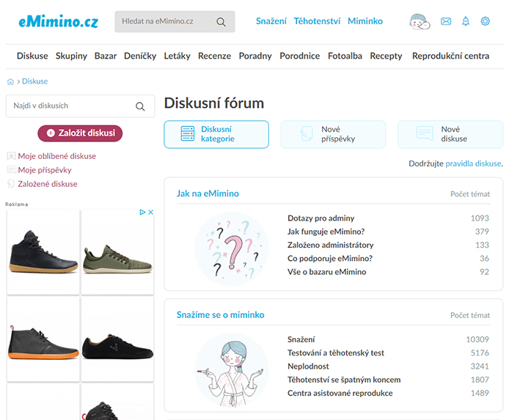509x420 pixels.
Task: Open the Dotazy pro adminy category
Action: pos(321,218)
